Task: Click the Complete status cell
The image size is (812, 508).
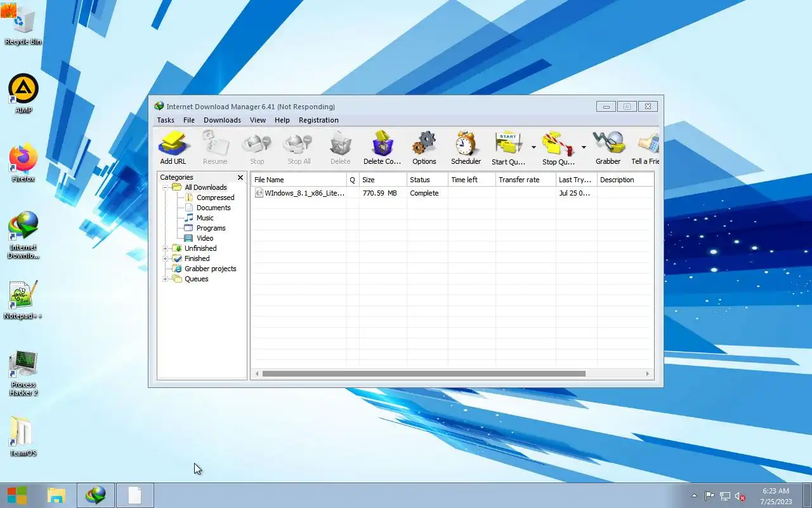Action: coord(424,193)
